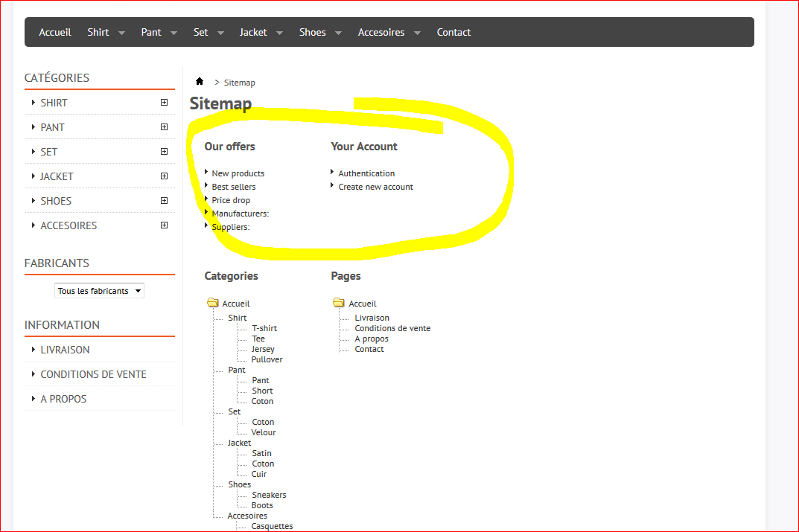The height and width of the screenshot is (532, 799).
Task: Expand PANT category plus icon
Action: pos(164,126)
